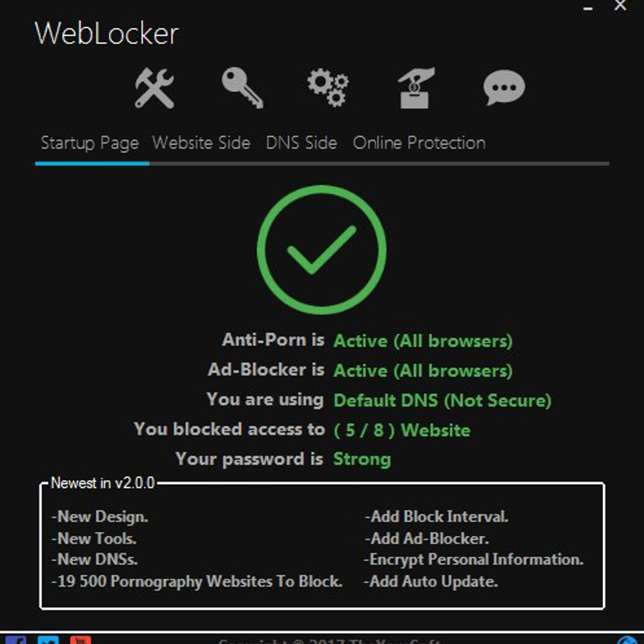Open the Online Protection tab

pyautogui.click(x=419, y=143)
